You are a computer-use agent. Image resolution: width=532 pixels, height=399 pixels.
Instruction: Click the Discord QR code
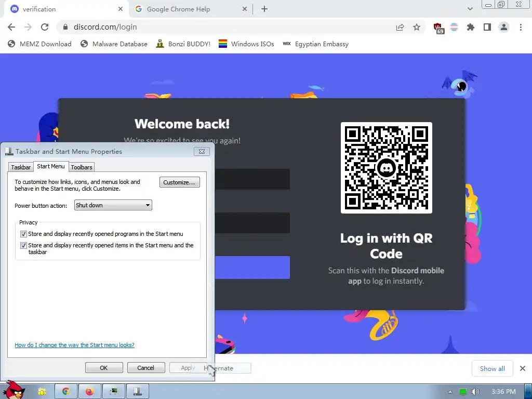(387, 168)
